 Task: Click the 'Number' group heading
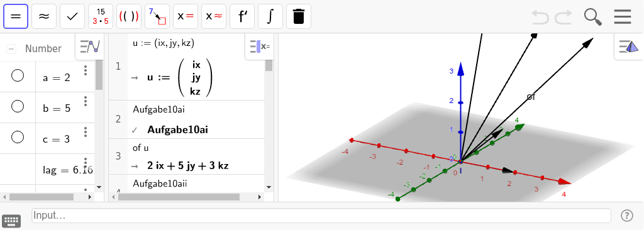click(43, 49)
